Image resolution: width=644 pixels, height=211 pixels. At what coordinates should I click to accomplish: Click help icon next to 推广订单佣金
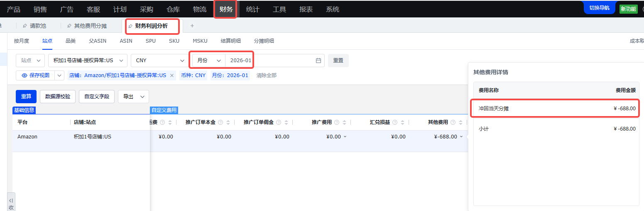(x=279, y=122)
